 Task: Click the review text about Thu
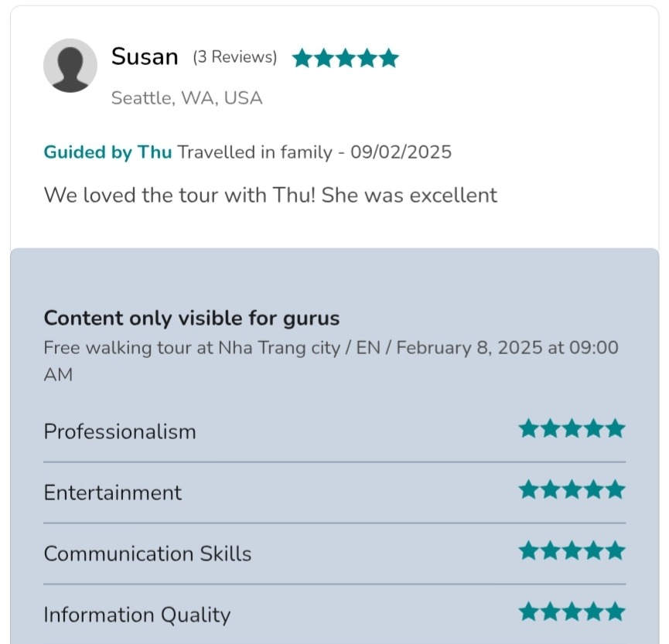click(270, 194)
